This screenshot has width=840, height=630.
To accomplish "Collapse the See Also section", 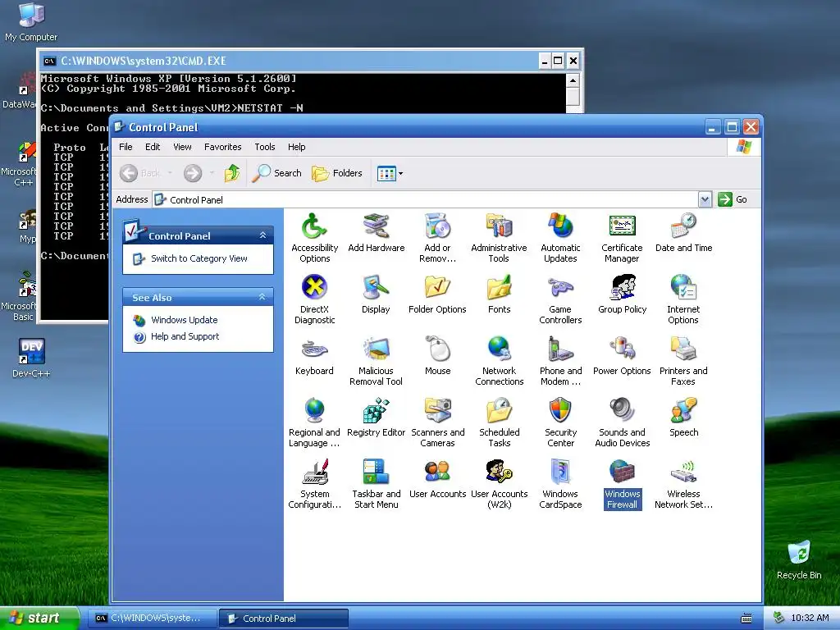I will pos(262,297).
